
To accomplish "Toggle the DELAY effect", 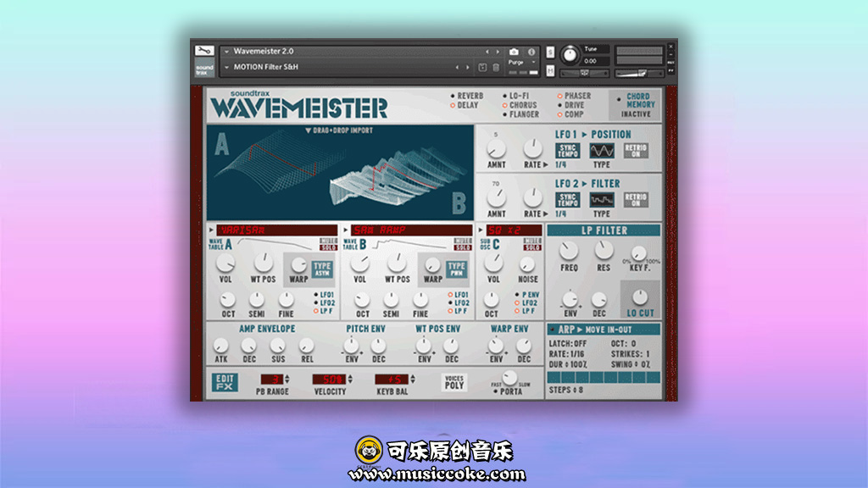I will pos(465,105).
